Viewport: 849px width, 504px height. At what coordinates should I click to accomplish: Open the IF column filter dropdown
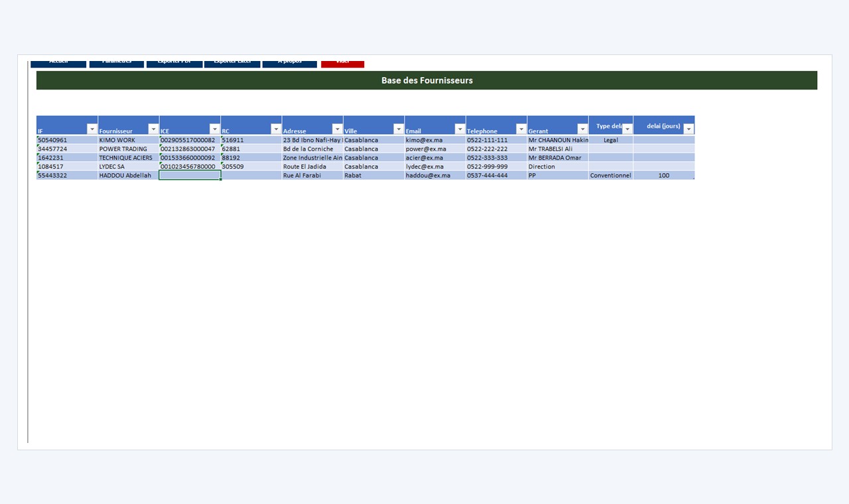click(x=92, y=129)
